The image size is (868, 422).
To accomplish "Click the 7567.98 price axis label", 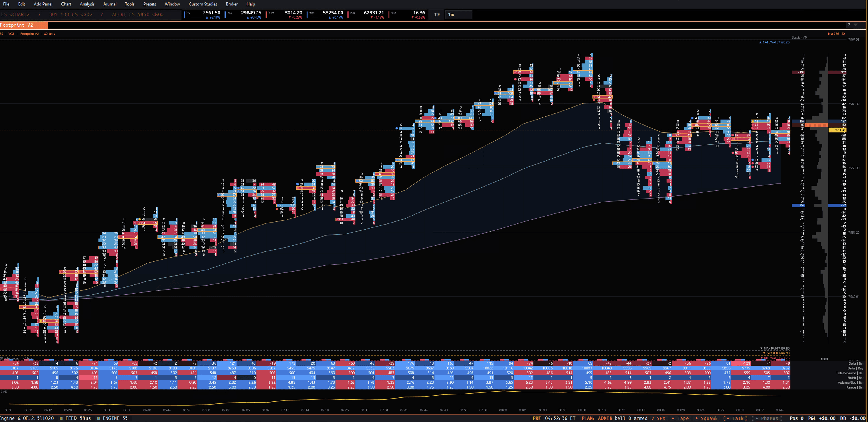I will pos(854,39).
